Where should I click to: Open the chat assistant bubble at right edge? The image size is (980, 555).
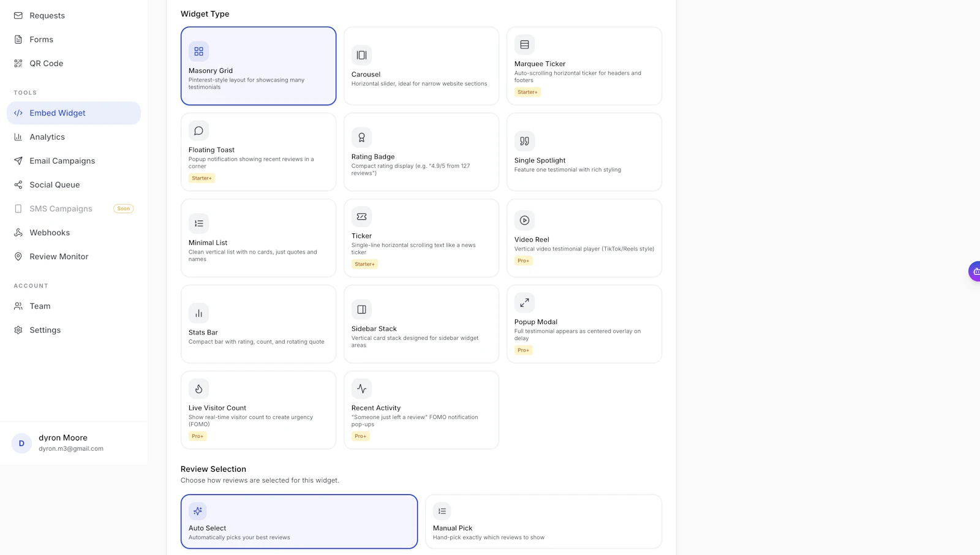click(x=974, y=271)
